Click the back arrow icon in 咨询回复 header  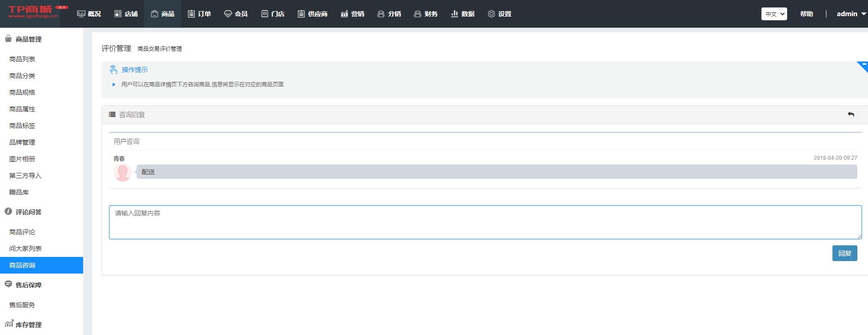pos(851,115)
